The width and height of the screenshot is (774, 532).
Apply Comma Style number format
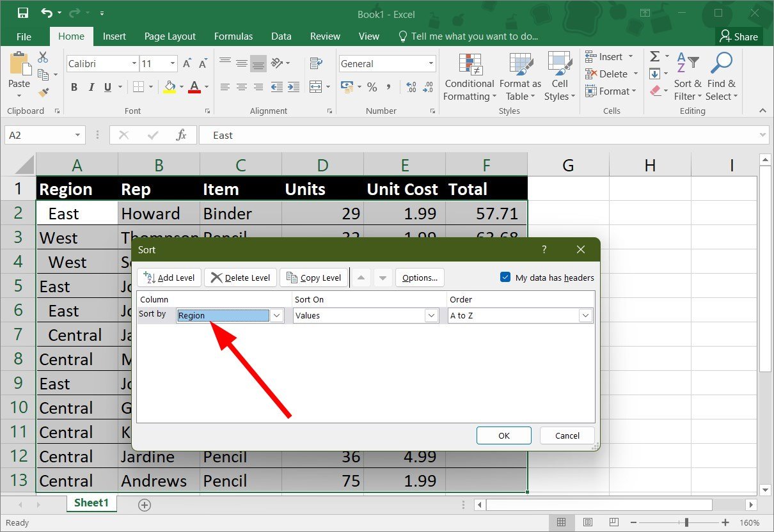point(390,87)
